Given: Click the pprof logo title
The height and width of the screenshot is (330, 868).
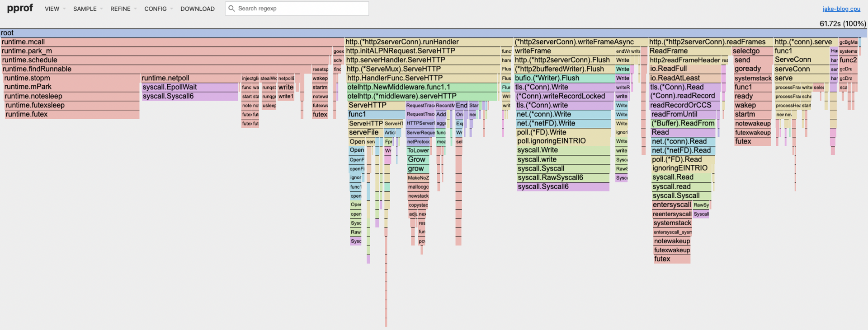Looking at the screenshot, I should 20,8.
